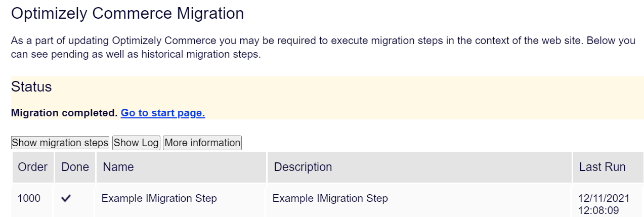
Task: Click the Name column header
Action: pyautogui.click(x=118, y=167)
